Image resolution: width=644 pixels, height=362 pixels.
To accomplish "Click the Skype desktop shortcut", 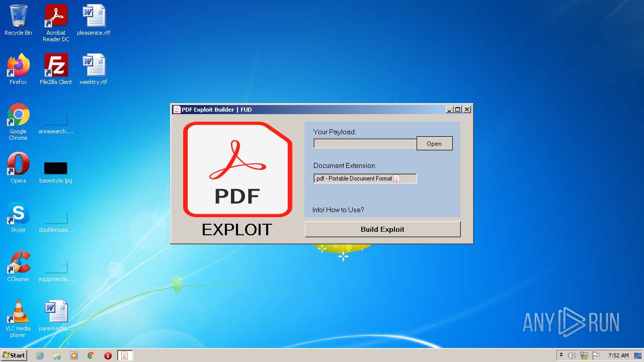I will point(18,217).
